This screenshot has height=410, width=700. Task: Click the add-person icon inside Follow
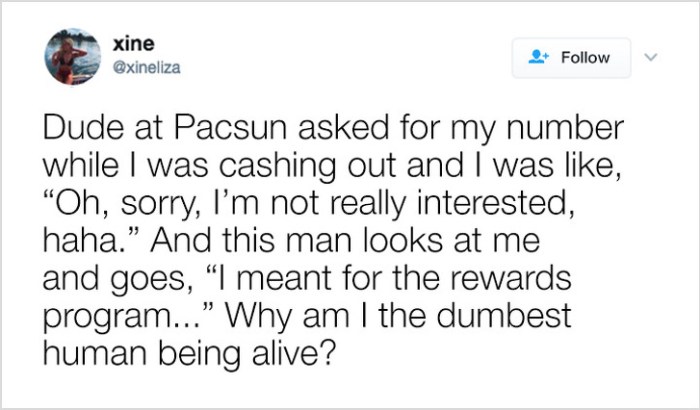pos(538,58)
